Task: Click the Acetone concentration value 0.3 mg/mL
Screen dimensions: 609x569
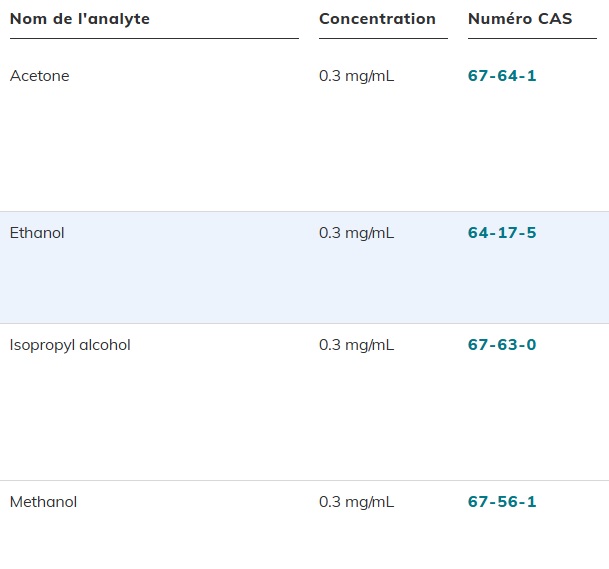Action: point(356,76)
